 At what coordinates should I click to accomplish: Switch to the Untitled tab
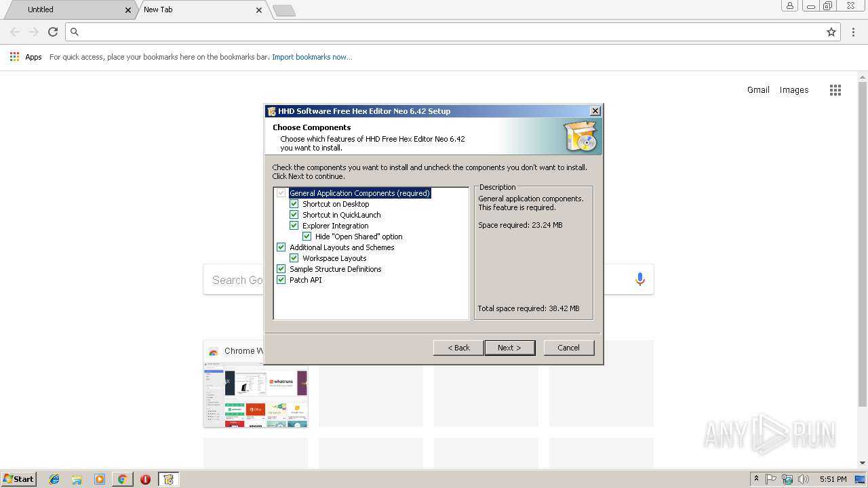[68, 9]
